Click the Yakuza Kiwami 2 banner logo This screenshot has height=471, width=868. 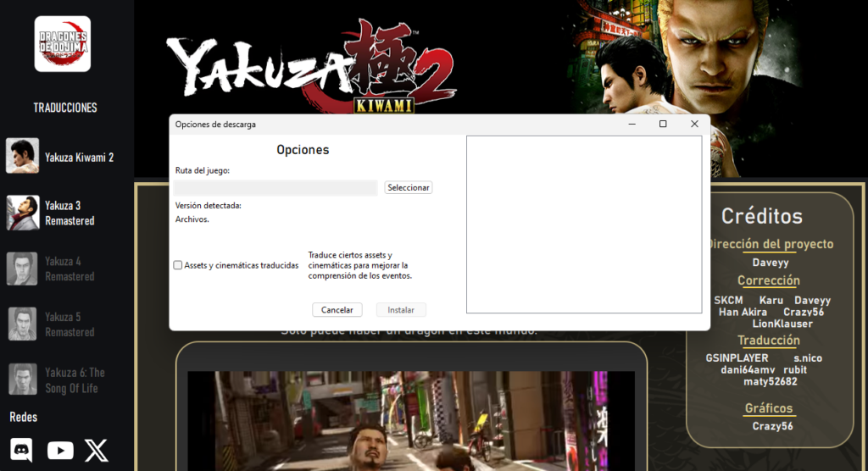[312, 66]
